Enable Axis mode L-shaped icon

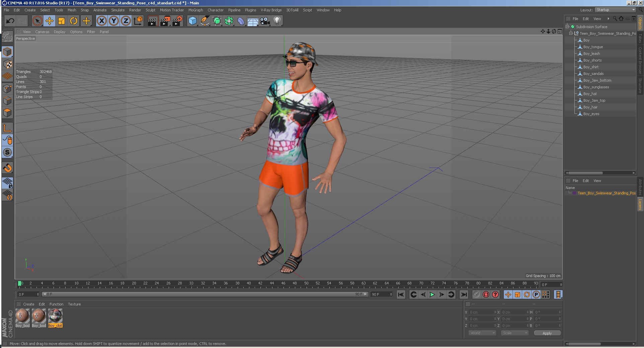coord(7,128)
